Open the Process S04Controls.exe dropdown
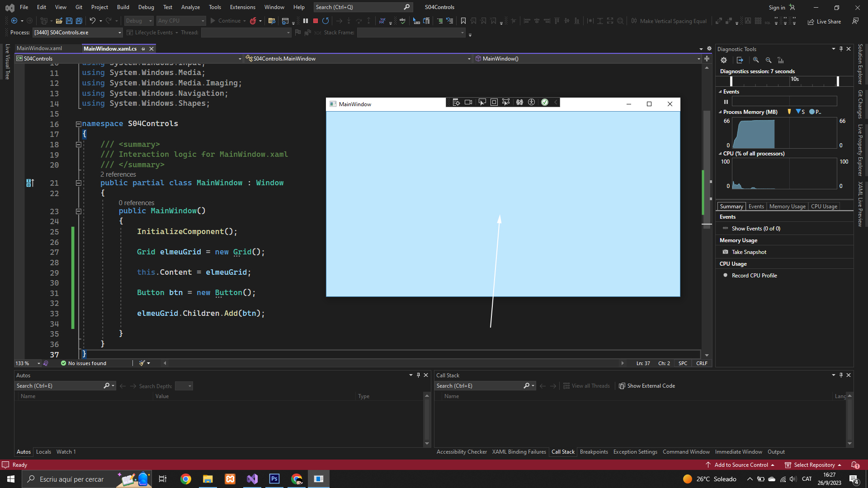This screenshot has width=868, height=488. 120,33
